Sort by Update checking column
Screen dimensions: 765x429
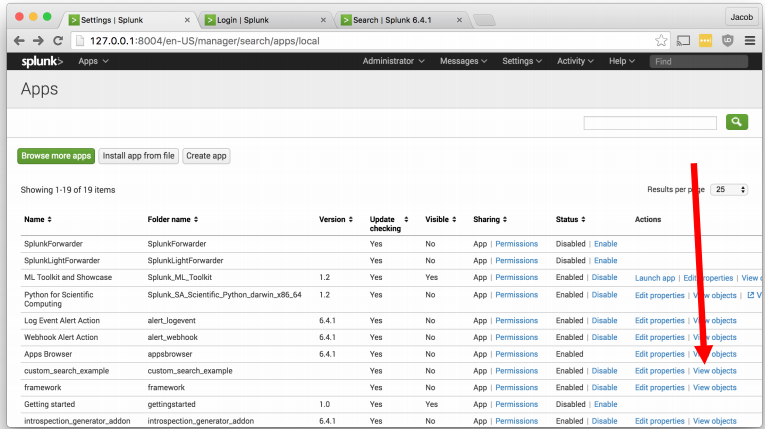coord(388,224)
